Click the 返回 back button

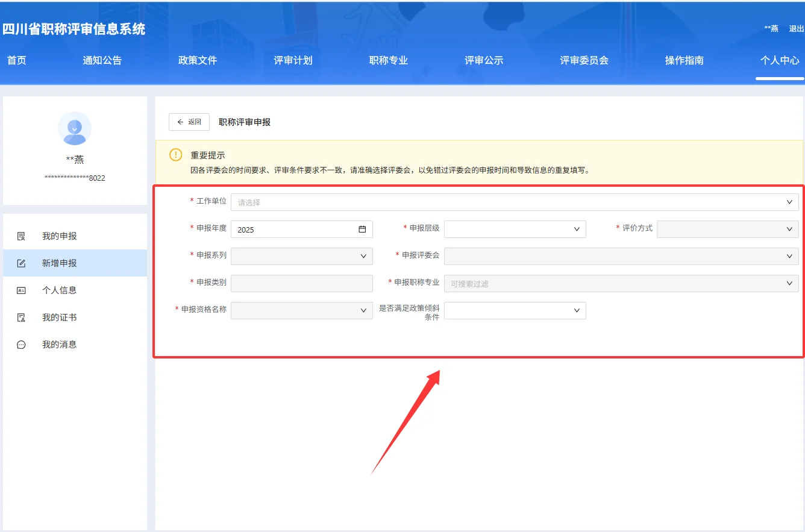click(189, 122)
